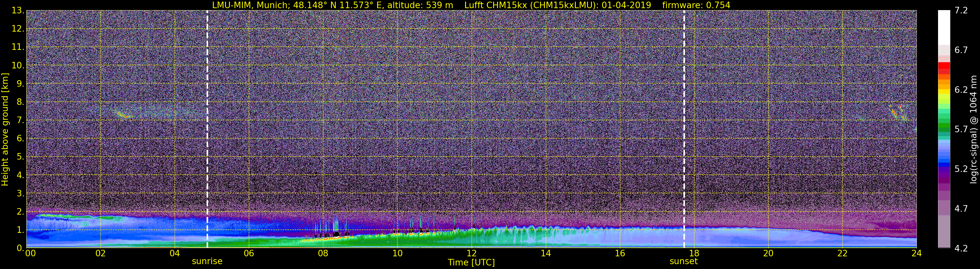Viewport: 980px width, 269px height.
Task: Click the '18' time axis tick label
Action: click(694, 253)
